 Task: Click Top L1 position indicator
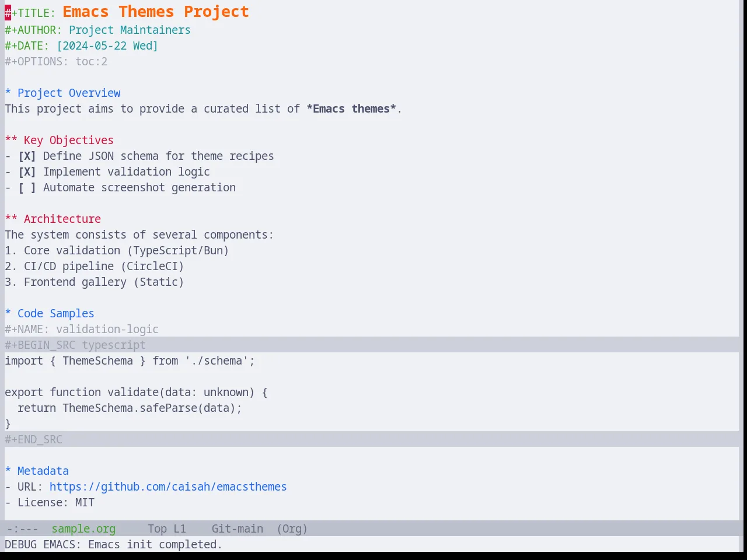[x=167, y=529]
